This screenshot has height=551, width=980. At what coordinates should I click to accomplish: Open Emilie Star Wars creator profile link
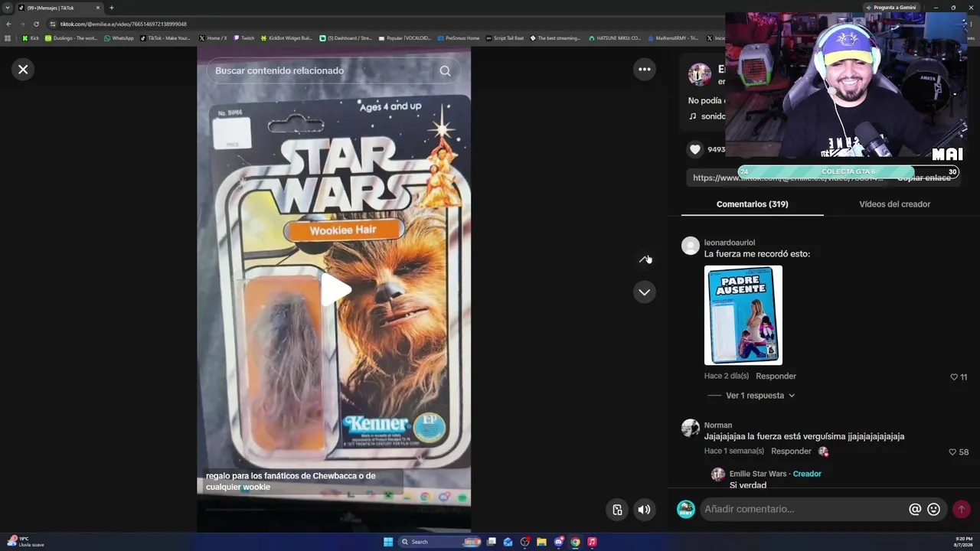click(758, 474)
